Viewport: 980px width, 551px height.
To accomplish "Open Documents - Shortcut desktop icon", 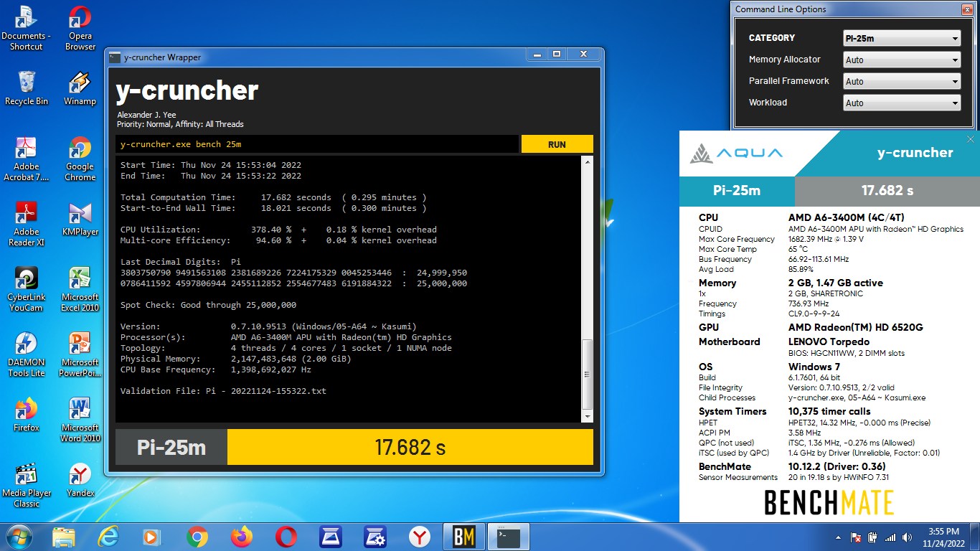I will (x=26, y=29).
